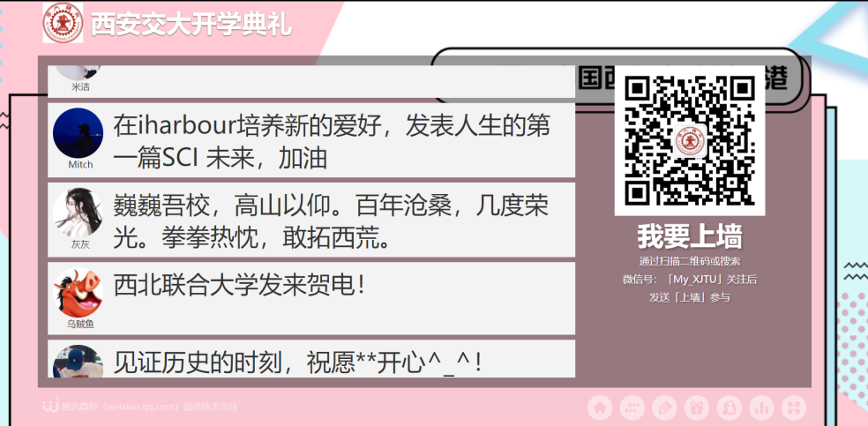Click the shake ticket icon
The image size is (868, 426).
pyautogui.click(x=729, y=407)
